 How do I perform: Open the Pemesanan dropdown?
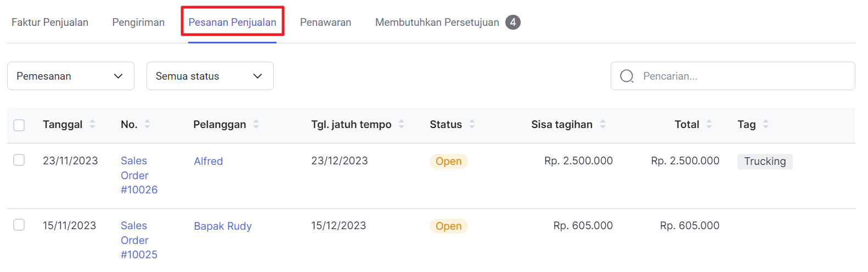point(70,76)
